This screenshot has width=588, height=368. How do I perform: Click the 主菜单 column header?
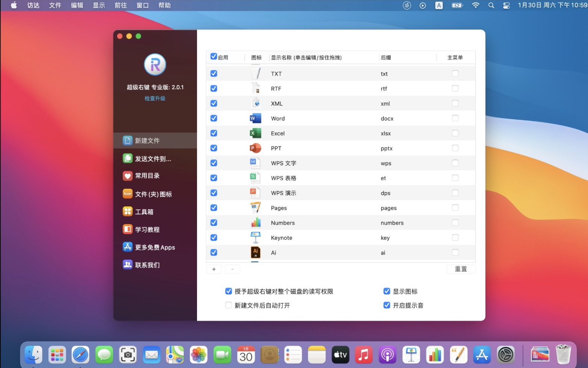point(455,58)
